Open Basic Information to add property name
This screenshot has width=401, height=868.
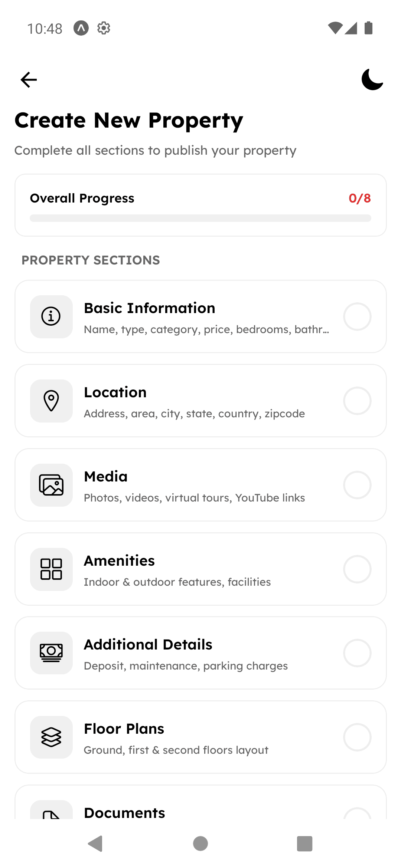[x=200, y=316]
